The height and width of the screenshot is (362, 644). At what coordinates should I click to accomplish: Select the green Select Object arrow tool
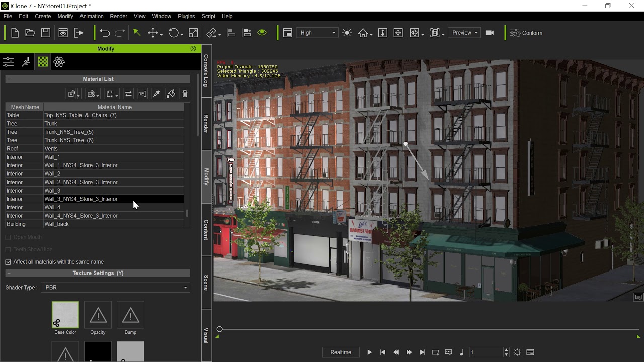click(136, 33)
